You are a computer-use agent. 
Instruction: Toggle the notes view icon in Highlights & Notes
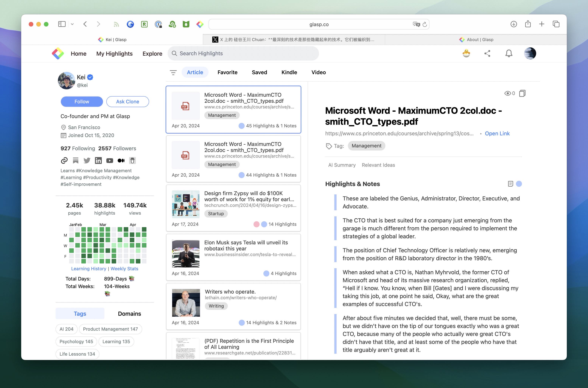pyautogui.click(x=510, y=184)
